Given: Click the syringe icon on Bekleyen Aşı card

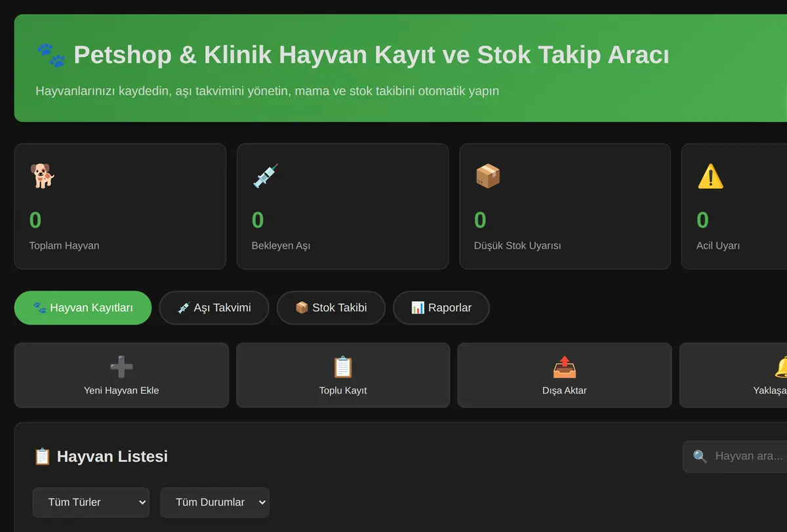Looking at the screenshot, I should pyautogui.click(x=265, y=176).
